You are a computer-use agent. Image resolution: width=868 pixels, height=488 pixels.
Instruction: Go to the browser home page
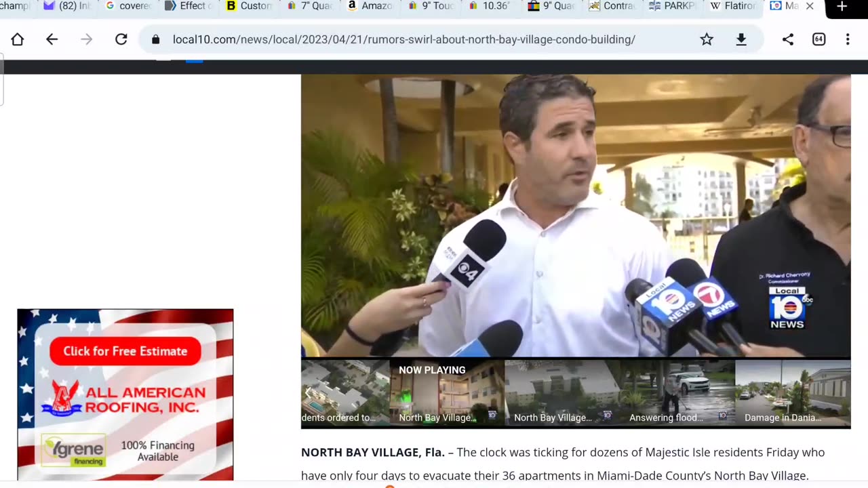[x=18, y=39]
